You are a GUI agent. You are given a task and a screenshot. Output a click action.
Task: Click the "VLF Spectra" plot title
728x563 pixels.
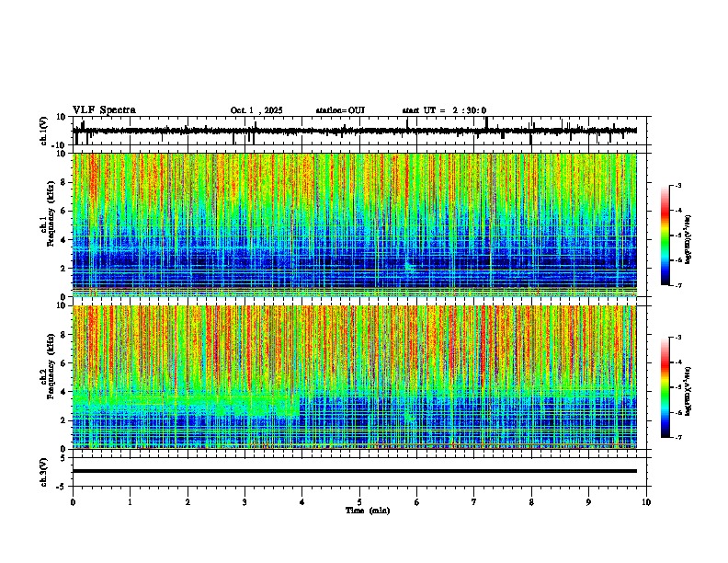tap(104, 110)
